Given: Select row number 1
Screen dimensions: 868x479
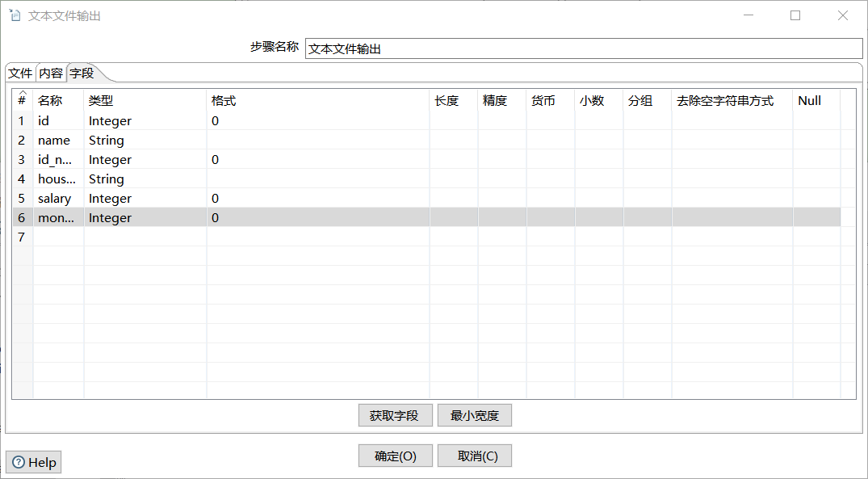Looking at the screenshot, I should 22,120.
